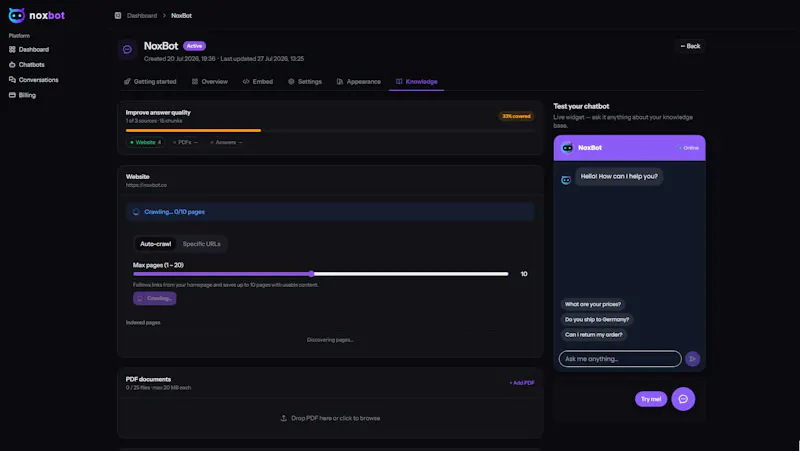Click the NoxBot avatar in chat widget header
Image resolution: width=800 pixels, height=451 pixels.
coord(567,148)
